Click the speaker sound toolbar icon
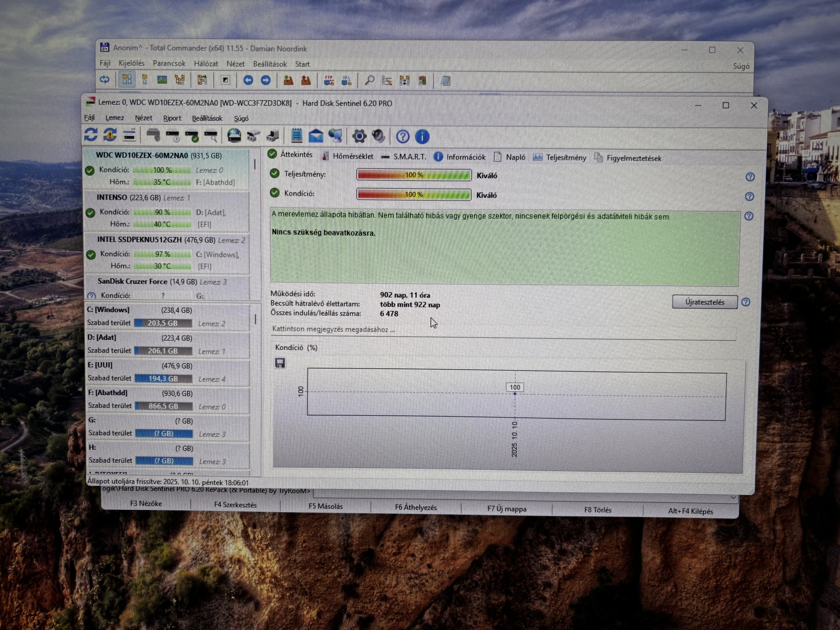Screen dimensions: 840x630 tap(378, 136)
